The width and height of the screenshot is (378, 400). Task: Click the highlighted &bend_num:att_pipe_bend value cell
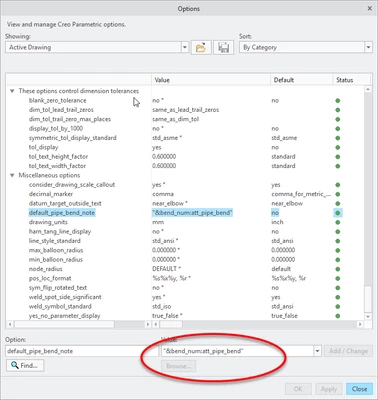pyautogui.click(x=192, y=213)
